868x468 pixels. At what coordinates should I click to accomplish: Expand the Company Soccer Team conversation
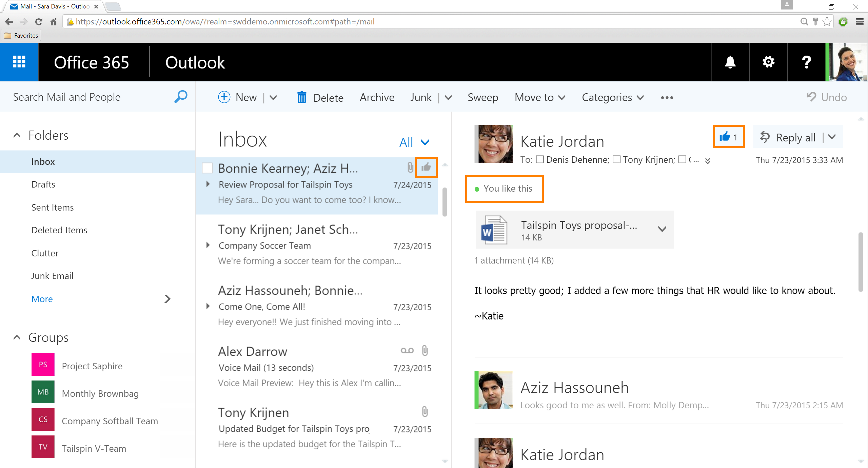[x=208, y=245]
